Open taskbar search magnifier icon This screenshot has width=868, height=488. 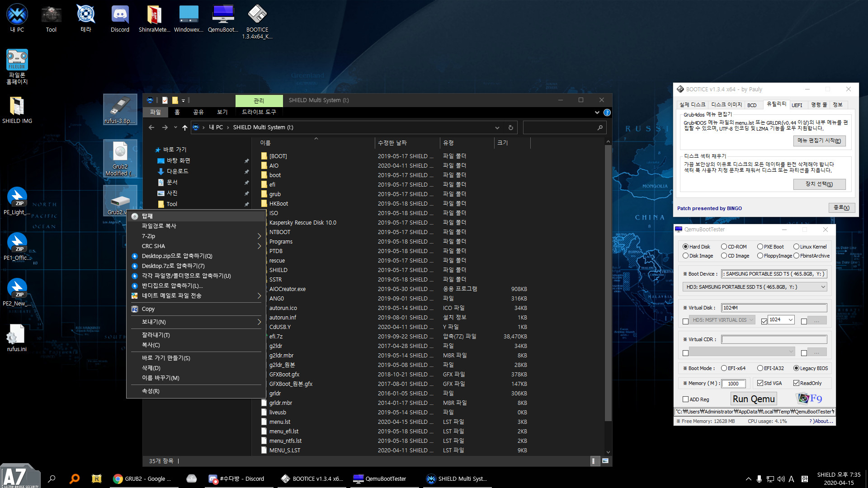tap(52, 479)
